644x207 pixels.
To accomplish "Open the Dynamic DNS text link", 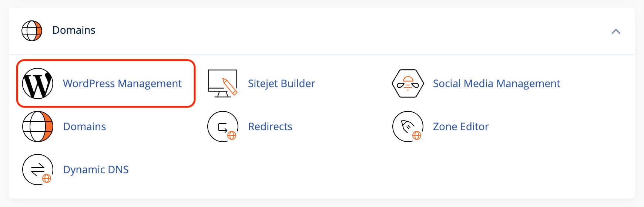I will point(96,170).
